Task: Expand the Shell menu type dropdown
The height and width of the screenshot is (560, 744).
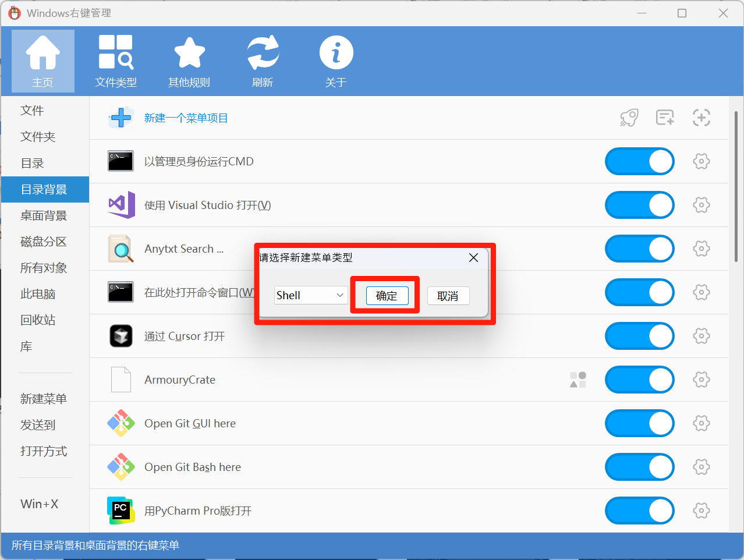Action: pos(311,295)
